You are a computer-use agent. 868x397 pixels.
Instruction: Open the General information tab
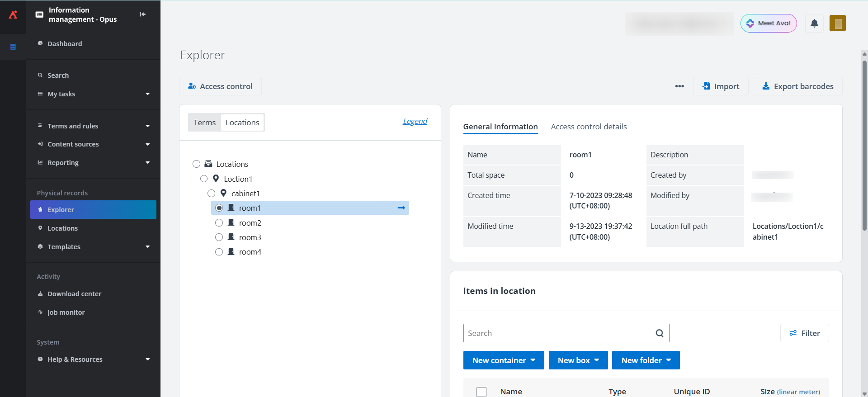[500, 127]
